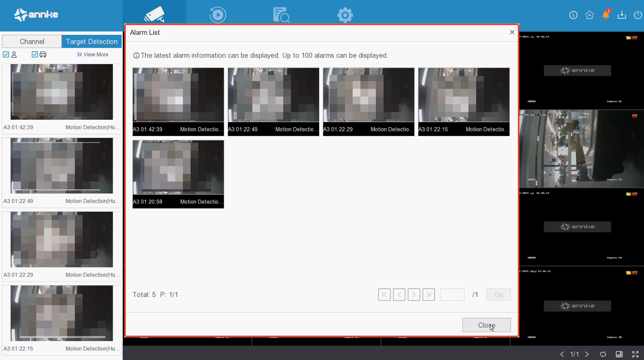This screenshot has height=360, width=644.
Task: Click the home icon in the header
Action: pos(590,15)
